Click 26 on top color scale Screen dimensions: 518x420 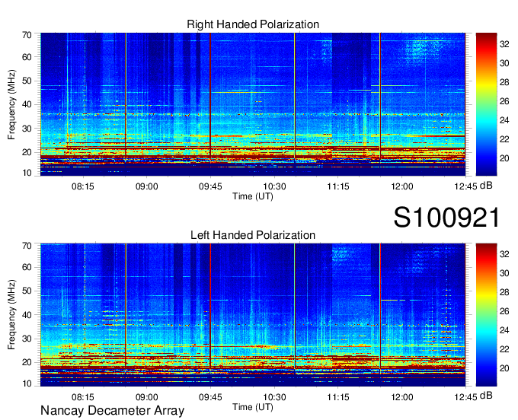(504, 101)
